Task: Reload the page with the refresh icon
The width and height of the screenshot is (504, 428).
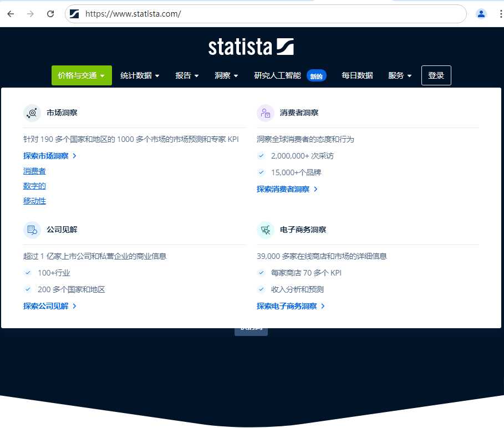Action: point(50,14)
